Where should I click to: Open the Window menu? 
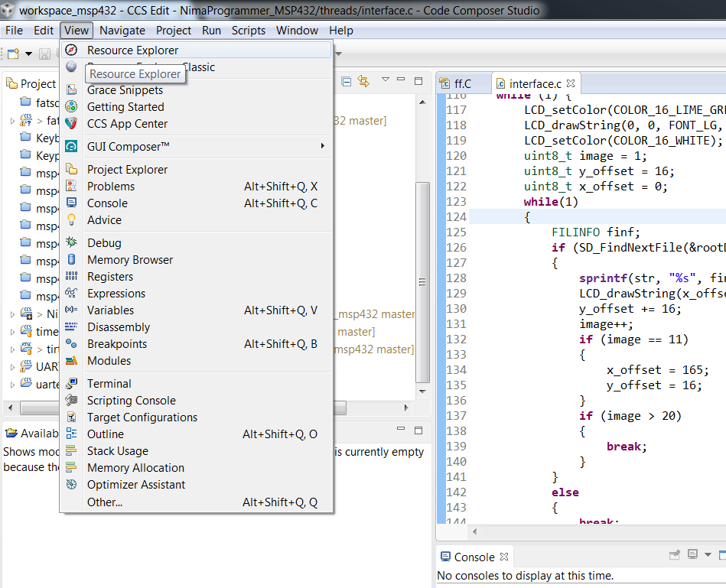(298, 31)
